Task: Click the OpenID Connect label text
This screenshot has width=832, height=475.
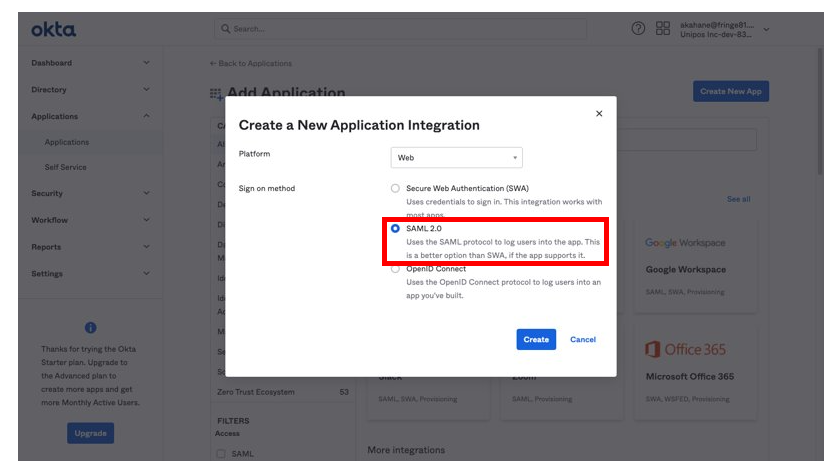Action: pos(436,269)
